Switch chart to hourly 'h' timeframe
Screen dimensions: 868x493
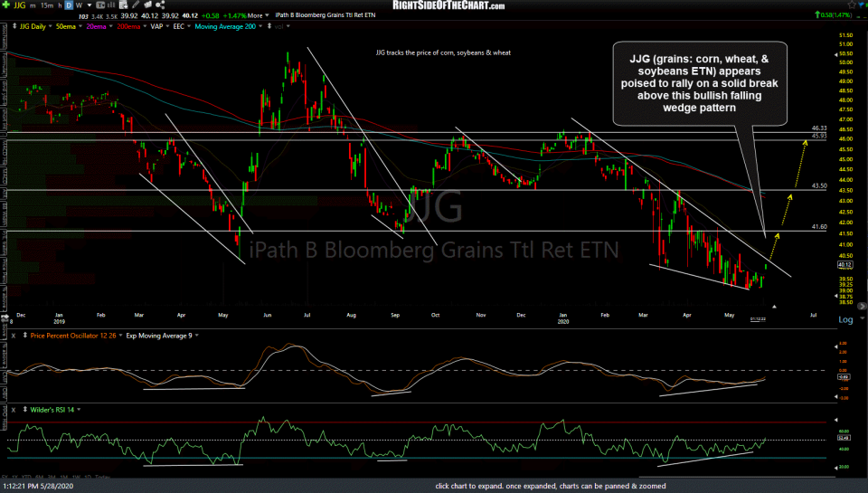60,5
